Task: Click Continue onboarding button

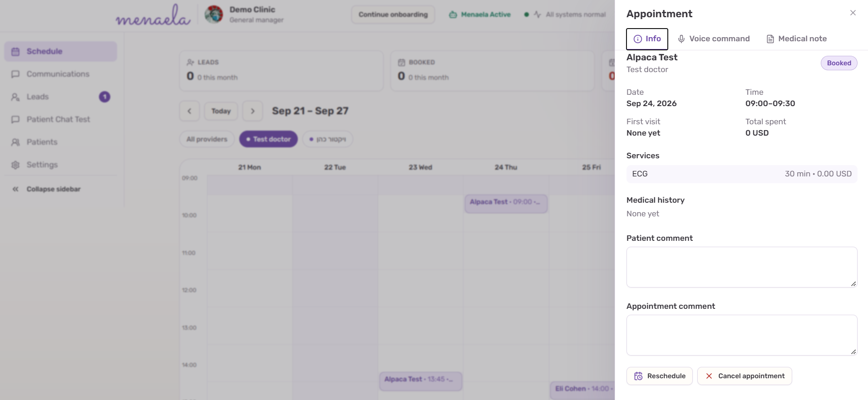Action: (393, 15)
